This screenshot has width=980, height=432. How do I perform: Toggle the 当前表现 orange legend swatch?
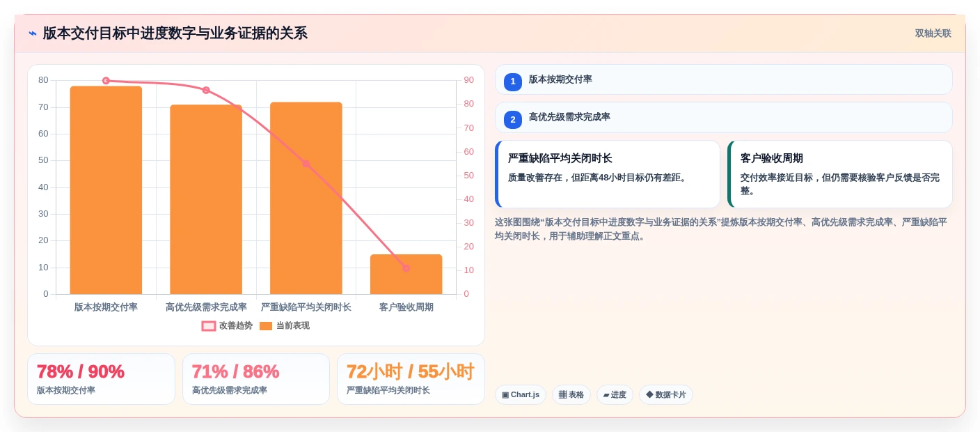click(266, 326)
